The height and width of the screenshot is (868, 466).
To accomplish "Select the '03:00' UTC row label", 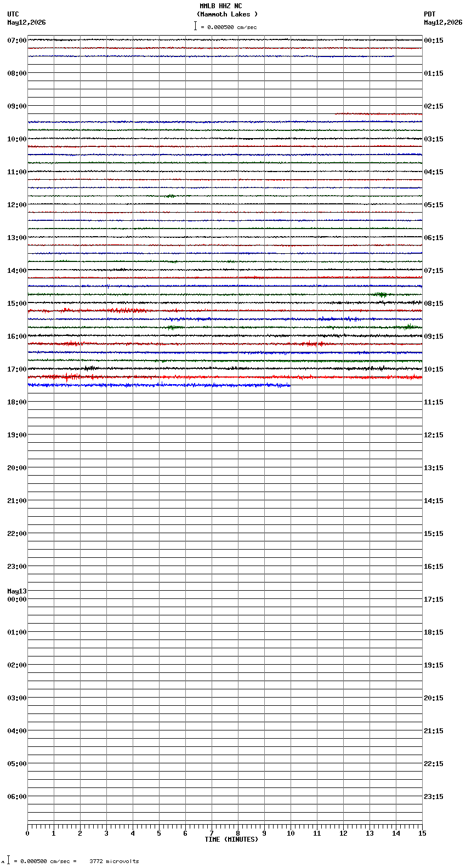I will coord(17,698).
